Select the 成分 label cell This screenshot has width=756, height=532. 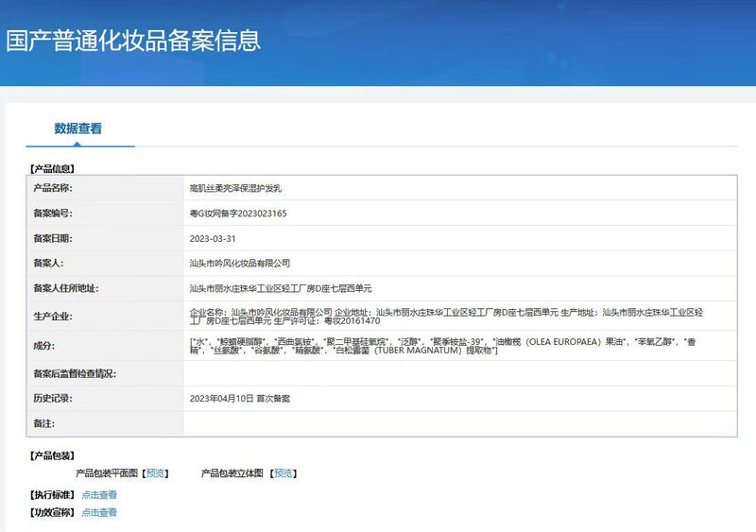click(105, 346)
